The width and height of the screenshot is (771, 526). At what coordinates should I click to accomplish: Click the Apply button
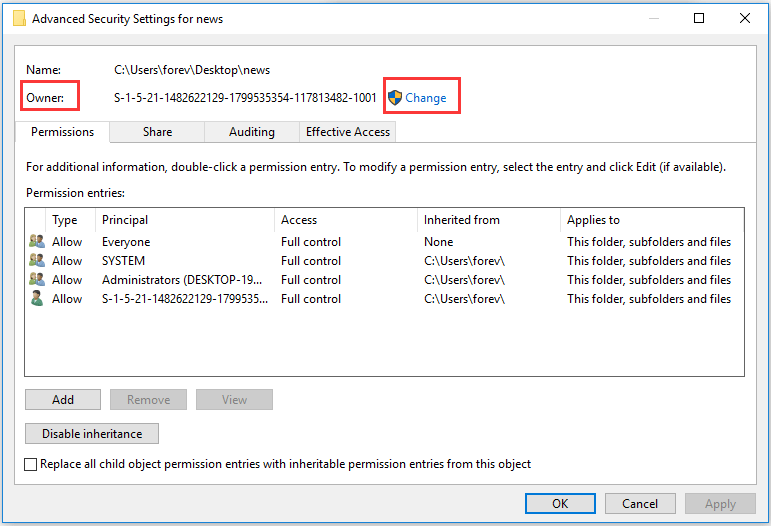point(720,503)
